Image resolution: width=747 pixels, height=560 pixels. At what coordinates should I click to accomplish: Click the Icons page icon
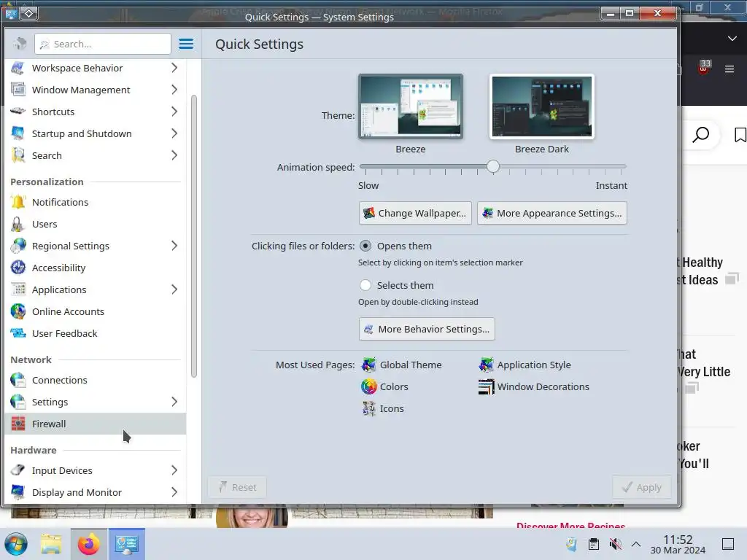[368, 408]
